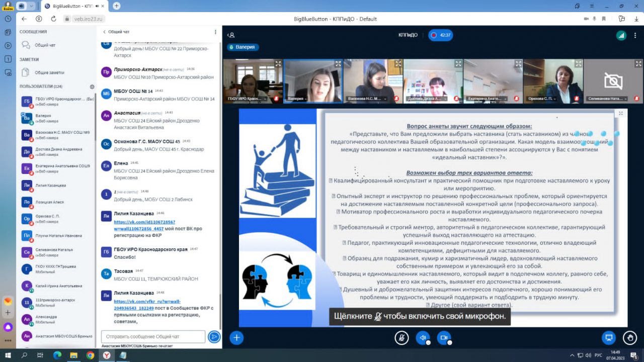The image size is (644, 362).
Task: Open the audio speaker settings button
Action: (423, 338)
